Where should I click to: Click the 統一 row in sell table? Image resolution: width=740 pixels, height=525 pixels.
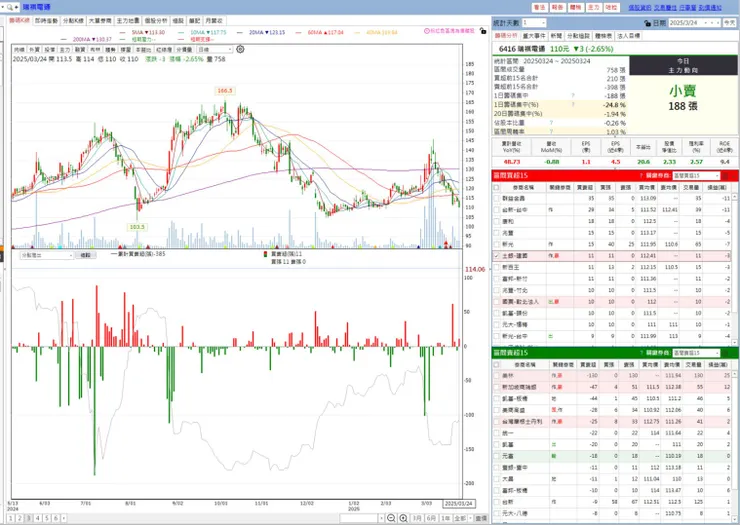614,433
